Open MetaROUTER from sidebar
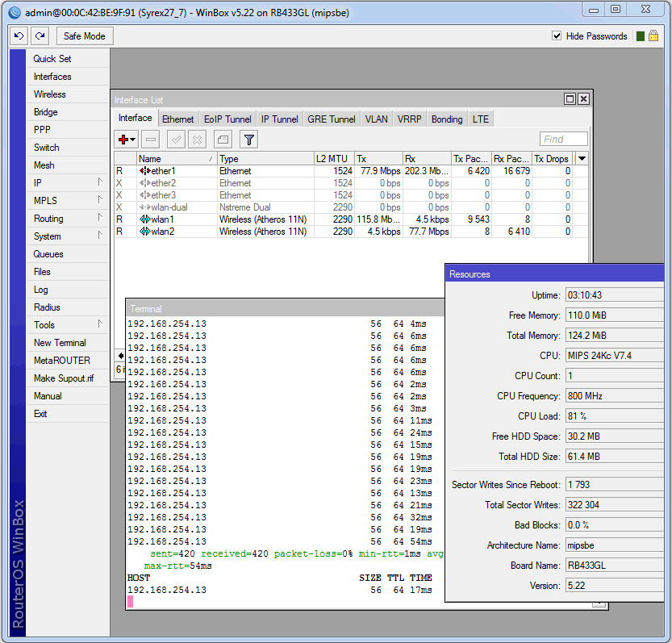 click(x=67, y=361)
